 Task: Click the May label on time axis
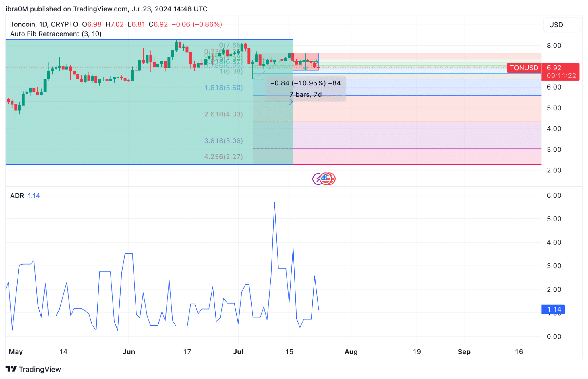coord(16,351)
